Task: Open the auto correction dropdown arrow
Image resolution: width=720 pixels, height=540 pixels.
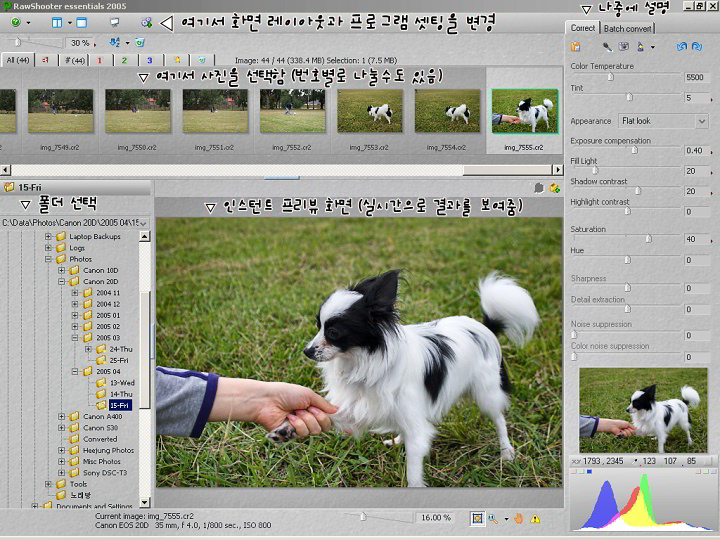Action: (x=652, y=47)
